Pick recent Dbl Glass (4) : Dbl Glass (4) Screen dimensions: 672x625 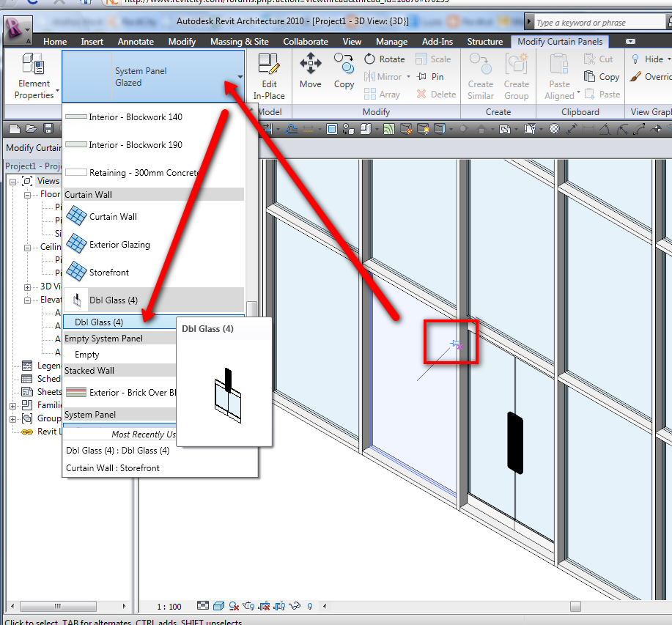pyautogui.click(x=117, y=450)
